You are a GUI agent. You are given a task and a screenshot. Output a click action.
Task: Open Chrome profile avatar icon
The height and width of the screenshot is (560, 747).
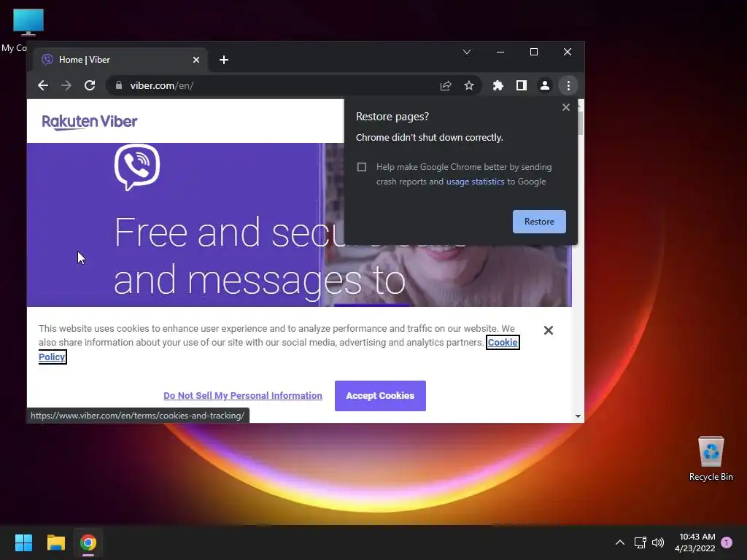[x=544, y=86]
